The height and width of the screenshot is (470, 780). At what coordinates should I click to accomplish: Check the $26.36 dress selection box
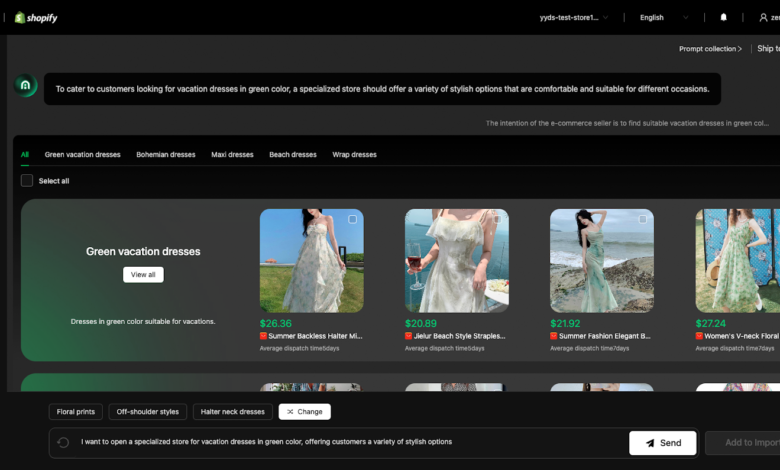coord(352,219)
